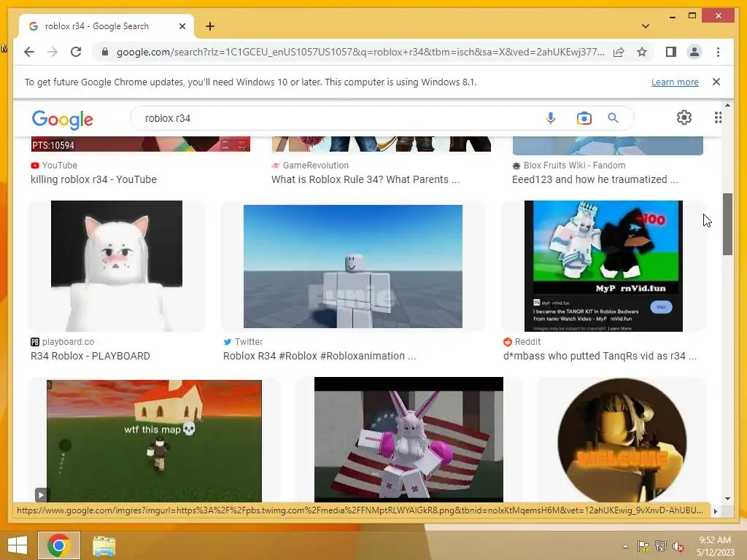Open the 'Eeed123 and how he traumatized' result
The width and height of the screenshot is (747, 560).
point(595,179)
